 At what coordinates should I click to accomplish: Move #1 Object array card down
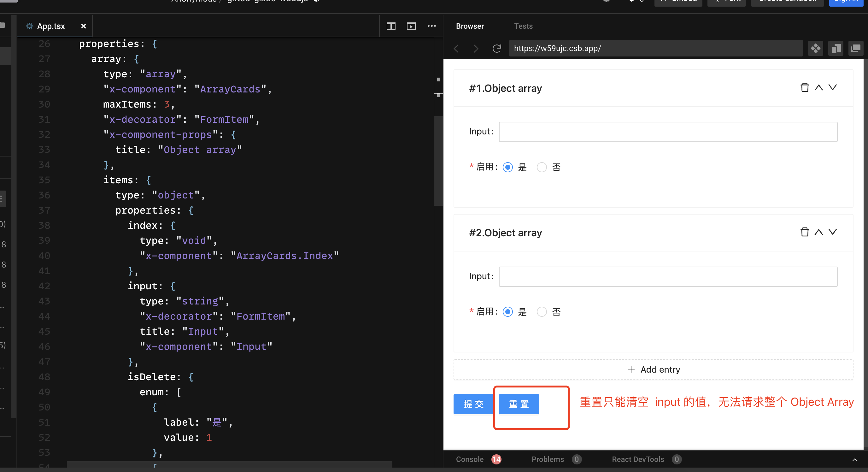click(x=833, y=88)
